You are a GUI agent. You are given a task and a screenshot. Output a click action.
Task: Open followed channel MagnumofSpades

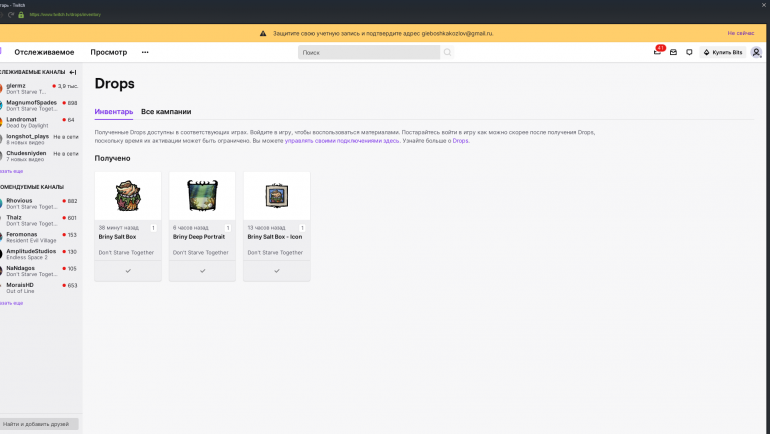click(39, 105)
